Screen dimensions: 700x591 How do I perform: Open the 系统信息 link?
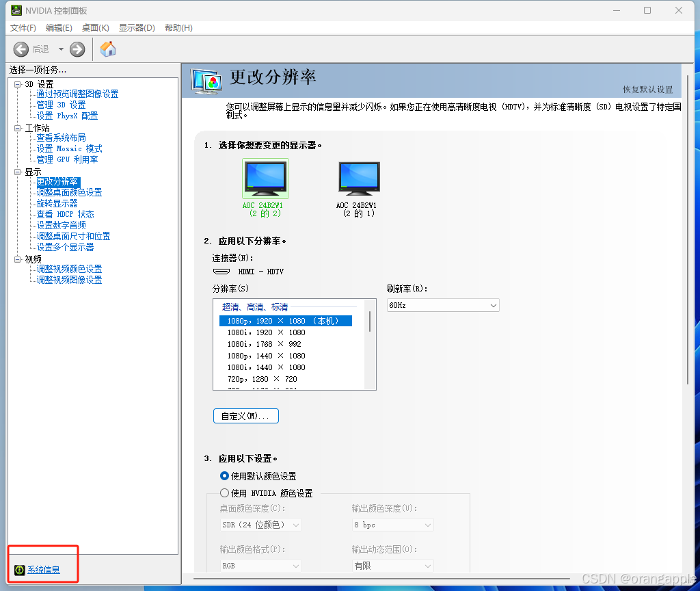pos(44,570)
